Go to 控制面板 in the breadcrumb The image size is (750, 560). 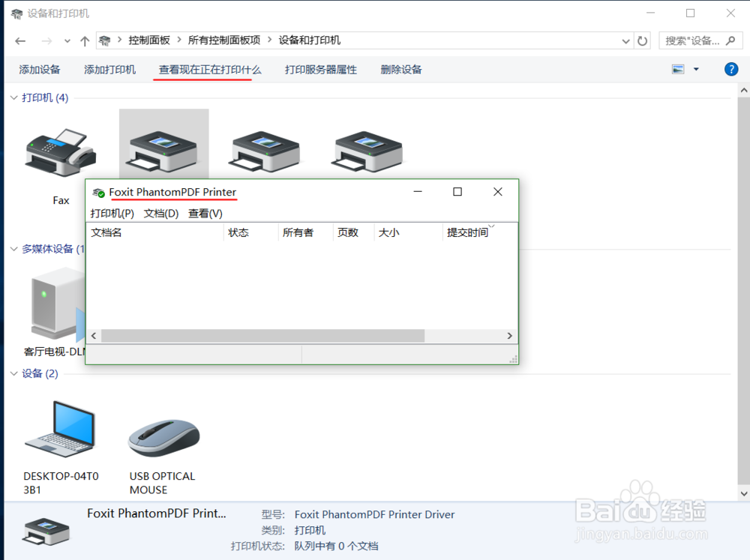tap(149, 40)
